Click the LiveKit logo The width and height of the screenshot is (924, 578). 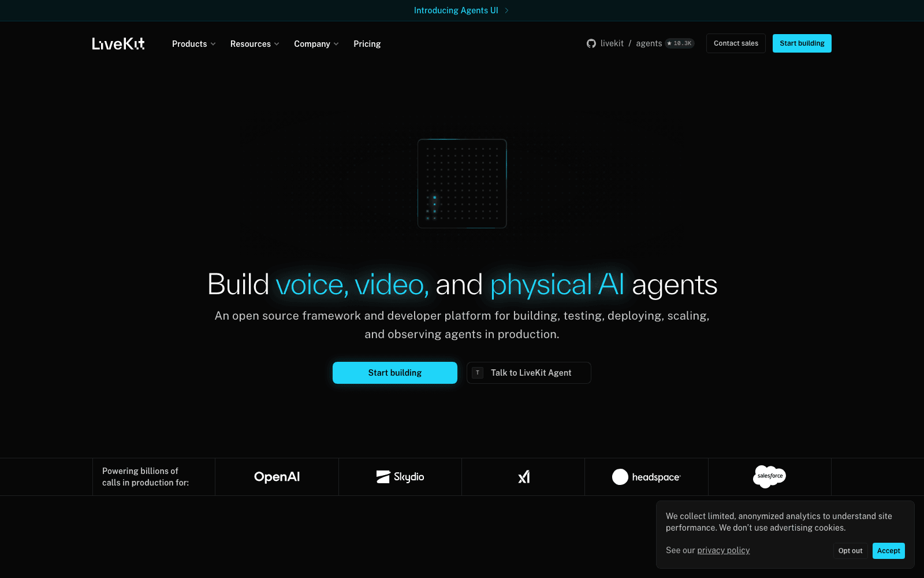click(x=118, y=44)
